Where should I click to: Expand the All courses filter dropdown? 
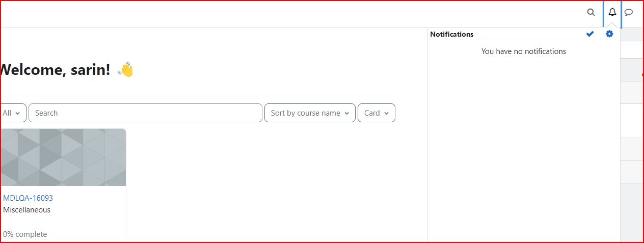coord(12,113)
